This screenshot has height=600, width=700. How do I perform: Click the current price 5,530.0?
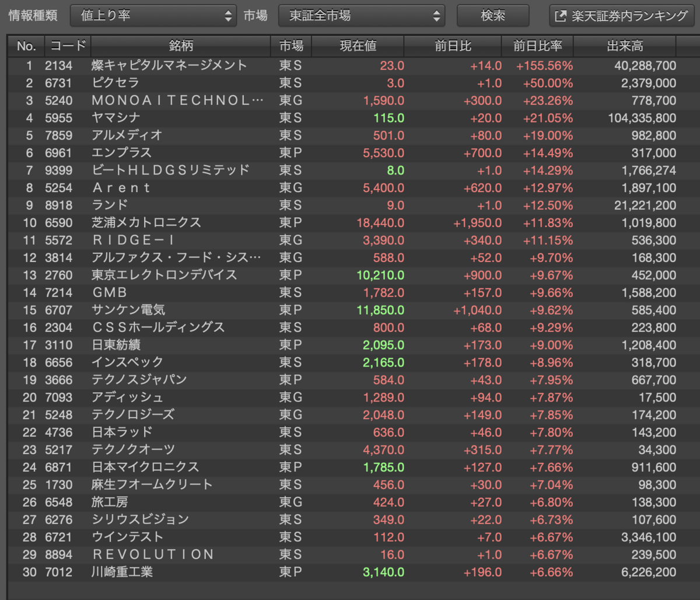383,153
